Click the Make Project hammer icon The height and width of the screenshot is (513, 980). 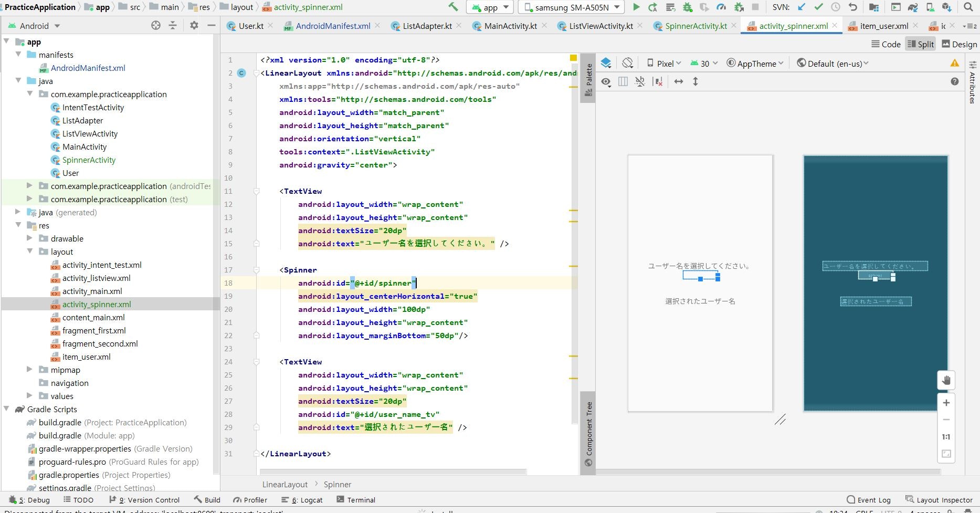(x=452, y=7)
